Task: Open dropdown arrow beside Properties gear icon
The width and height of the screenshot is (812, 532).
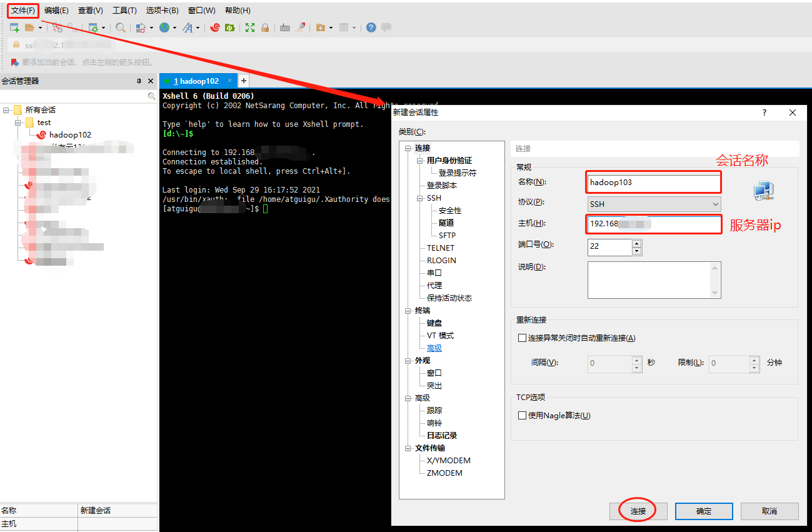Action: pos(104,28)
